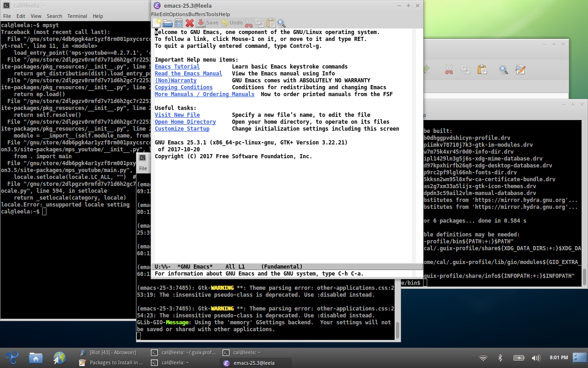Follow the Emacs Tutorial link
The image size is (588, 368).
[x=177, y=67]
